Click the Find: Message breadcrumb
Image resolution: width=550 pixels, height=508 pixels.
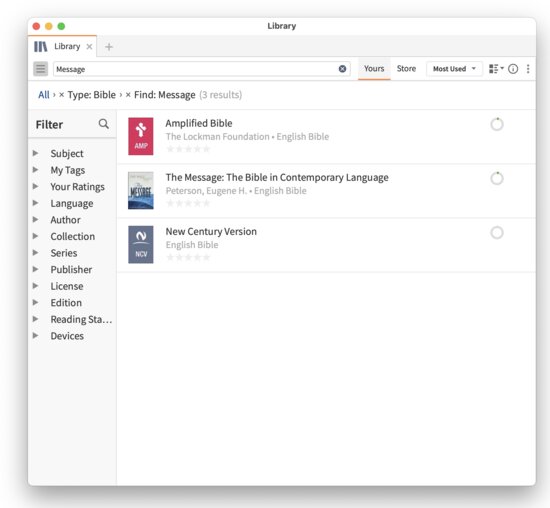point(165,95)
